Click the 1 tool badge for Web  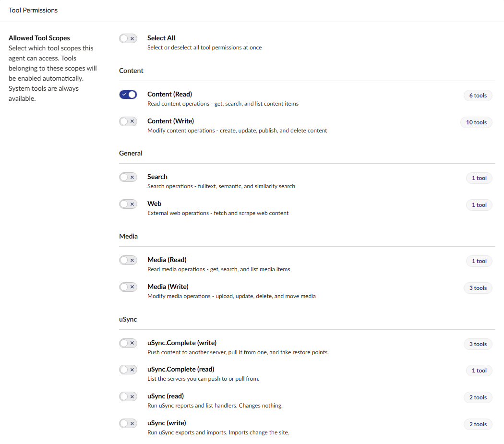point(479,205)
